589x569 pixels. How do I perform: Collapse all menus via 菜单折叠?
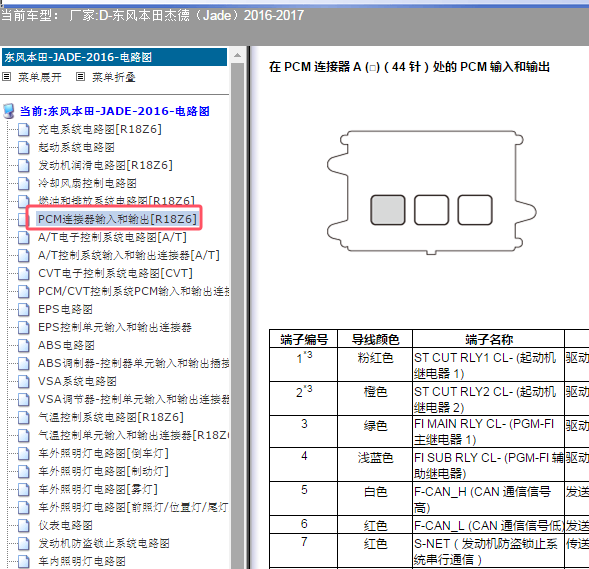(114, 77)
